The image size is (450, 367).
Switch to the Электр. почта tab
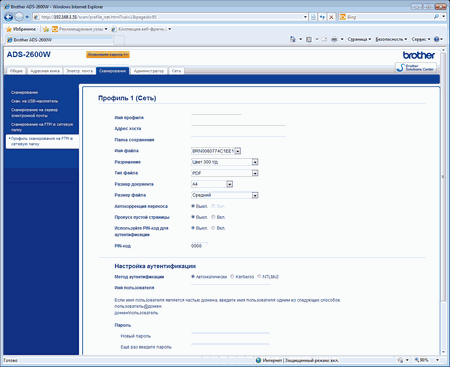(x=79, y=71)
